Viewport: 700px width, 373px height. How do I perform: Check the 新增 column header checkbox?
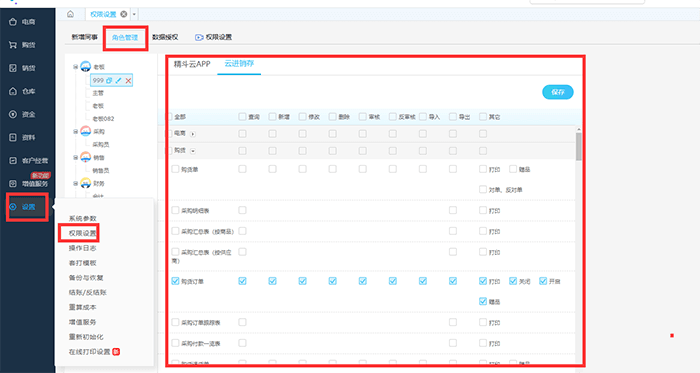272,116
